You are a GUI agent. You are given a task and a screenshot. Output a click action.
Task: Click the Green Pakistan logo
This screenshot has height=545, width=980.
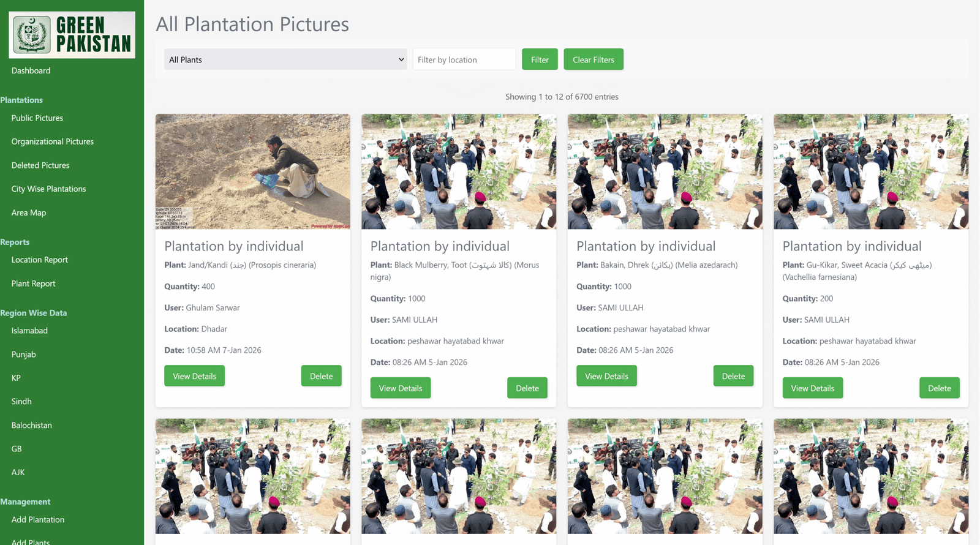coord(72,35)
